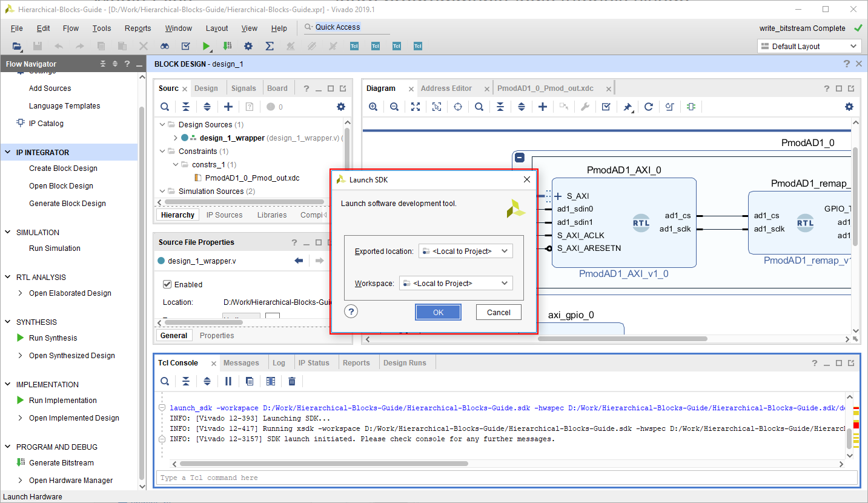Switch to the Address Editor tab
Viewport: 868px width, 503px height.
(446, 88)
